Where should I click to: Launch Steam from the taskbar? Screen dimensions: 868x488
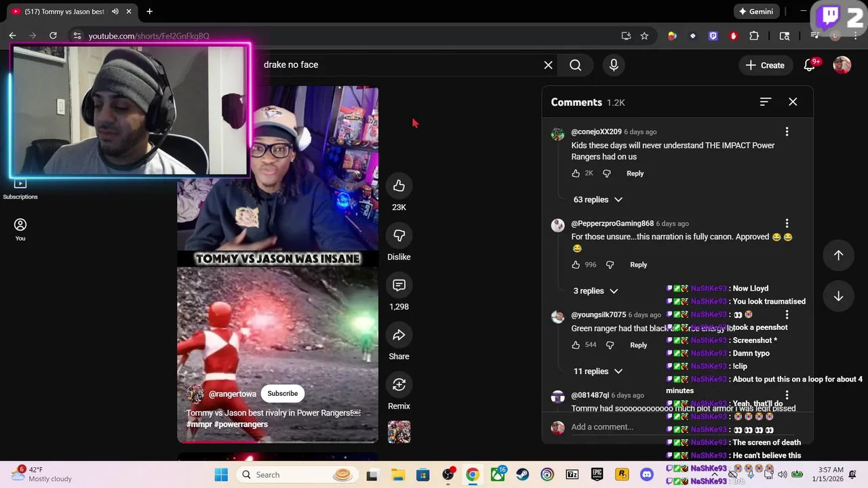point(523,474)
